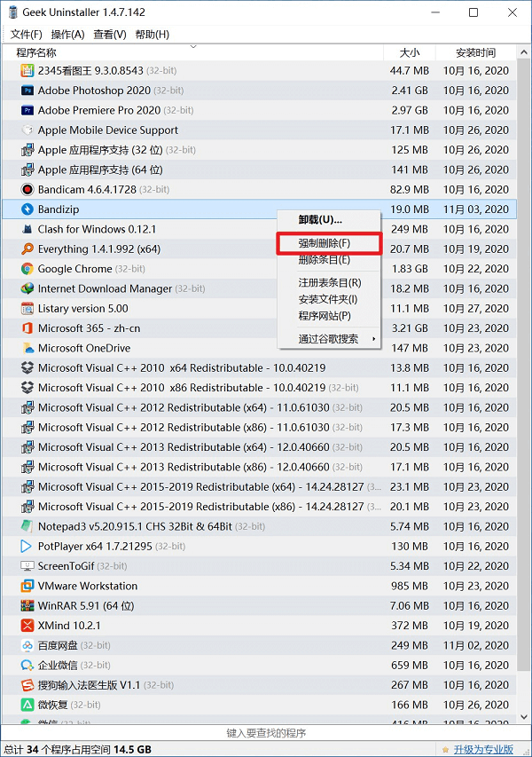Sort programs by 大小 column
The height and width of the screenshot is (757, 532).
pos(410,53)
